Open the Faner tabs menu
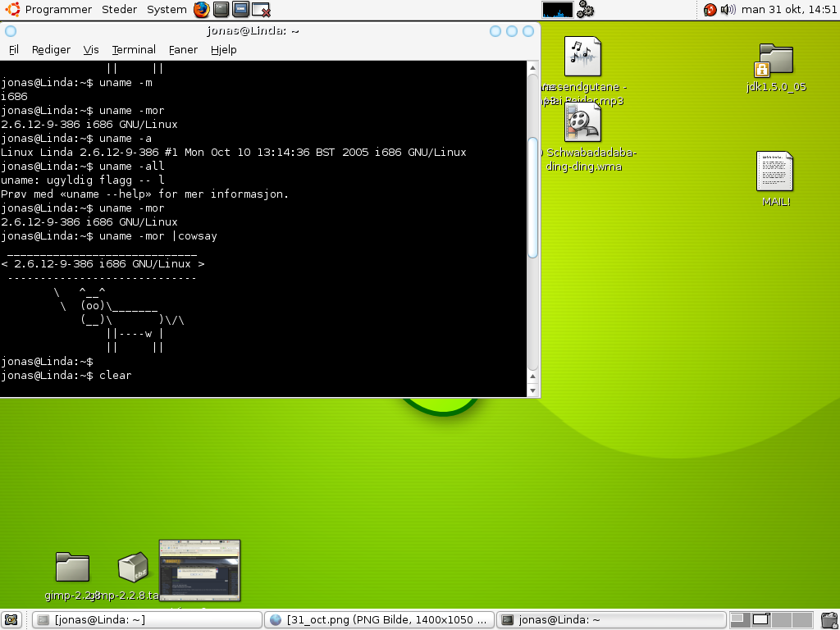 click(x=183, y=50)
